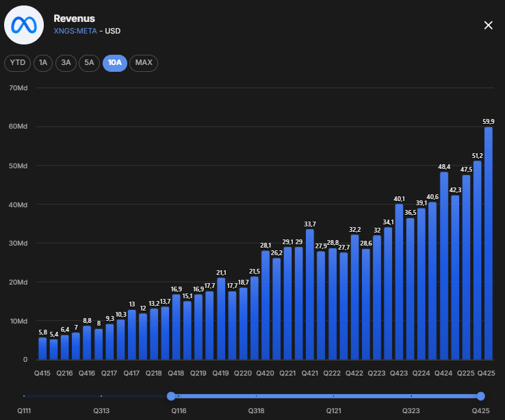Click the left range slider handle
505x420 pixels.
tap(171, 396)
